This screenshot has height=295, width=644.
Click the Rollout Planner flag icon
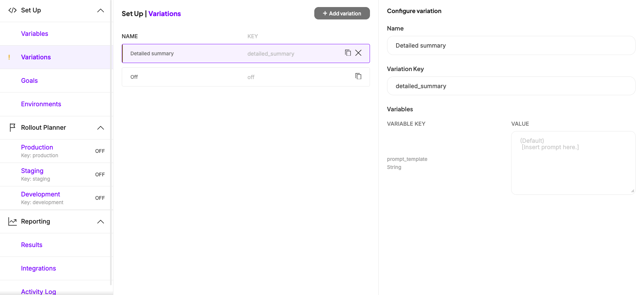(x=12, y=127)
